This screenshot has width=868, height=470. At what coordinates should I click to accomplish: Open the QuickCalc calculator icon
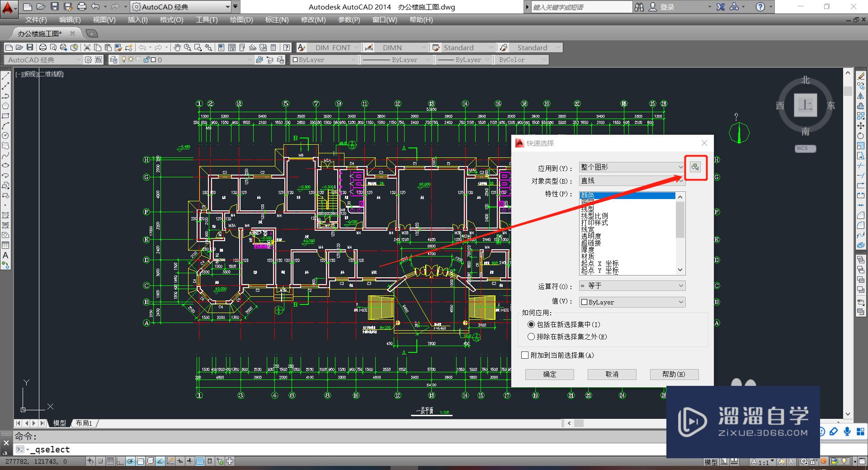coord(274,47)
